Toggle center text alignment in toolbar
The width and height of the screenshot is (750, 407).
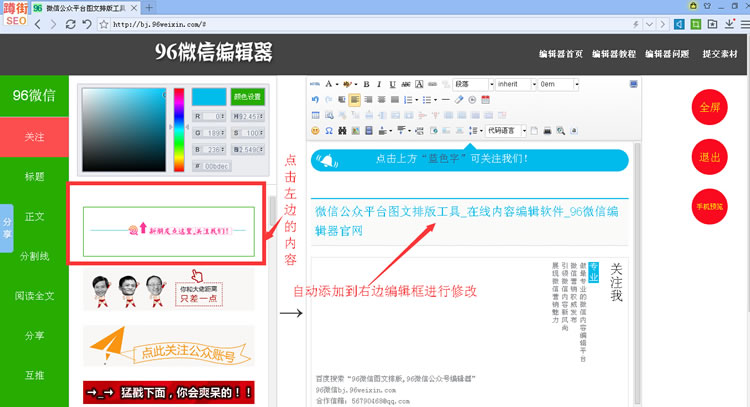368,100
